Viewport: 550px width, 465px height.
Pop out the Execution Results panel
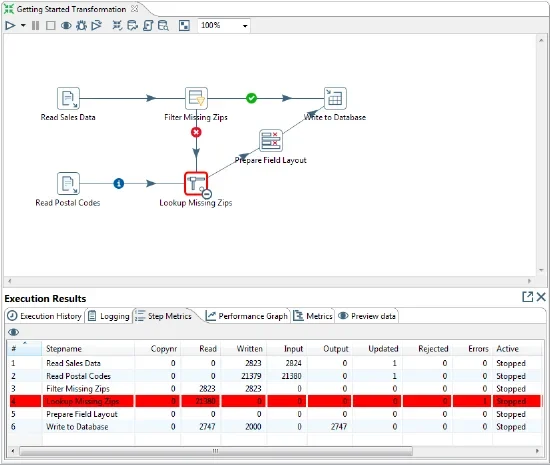pyautogui.click(x=527, y=297)
